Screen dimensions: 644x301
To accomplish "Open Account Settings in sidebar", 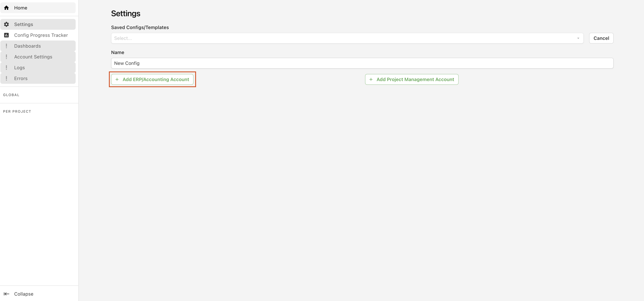I will [38, 57].
